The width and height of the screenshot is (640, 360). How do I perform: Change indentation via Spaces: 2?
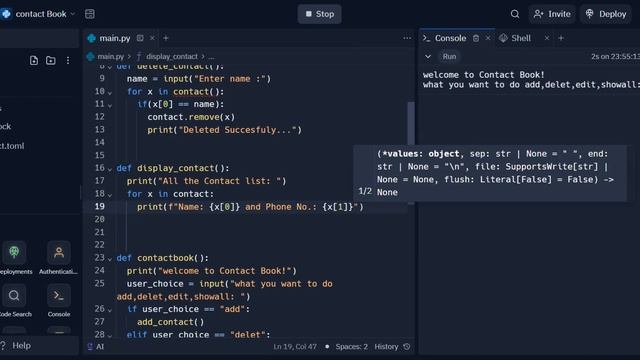coord(351,347)
